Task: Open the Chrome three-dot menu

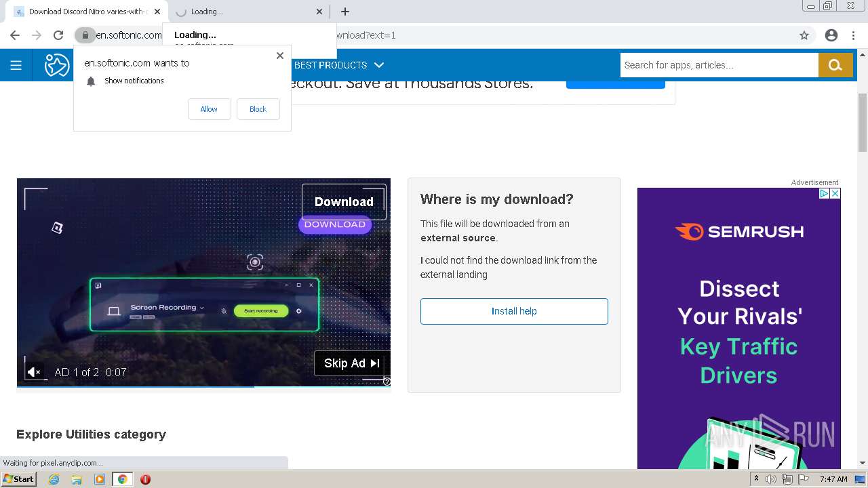Action: tap(853, 35)
